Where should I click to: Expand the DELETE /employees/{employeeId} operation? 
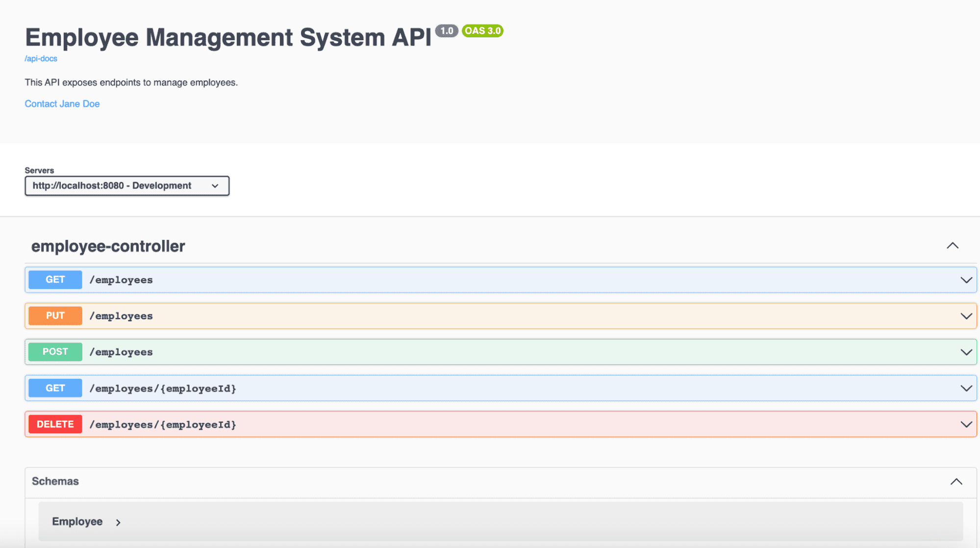coord(965,423)
